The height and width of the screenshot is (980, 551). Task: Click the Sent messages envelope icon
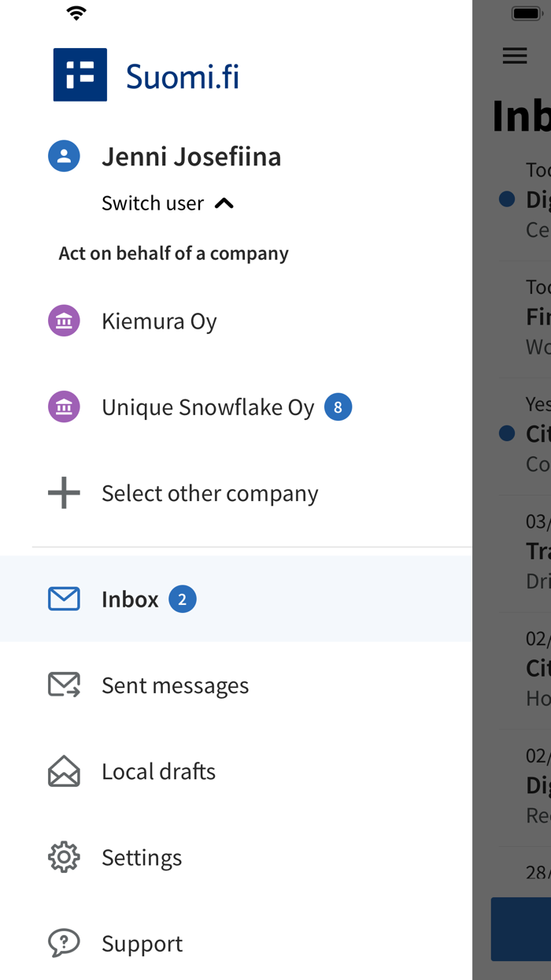(64, 685)
